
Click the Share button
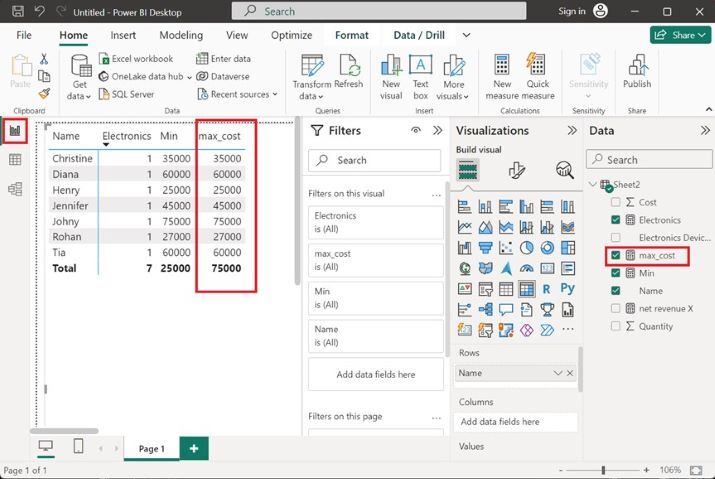click(680, 35)
